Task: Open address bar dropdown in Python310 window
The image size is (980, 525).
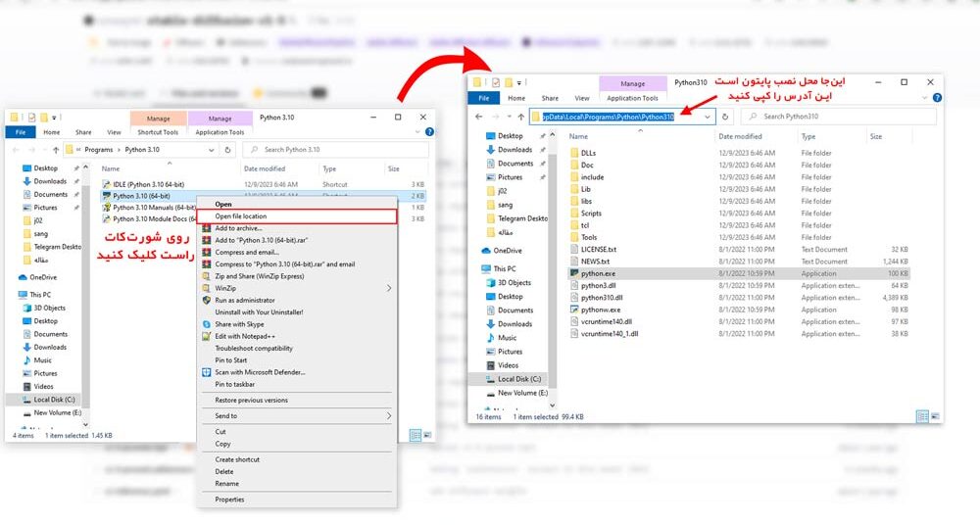Action: [708, 117]
